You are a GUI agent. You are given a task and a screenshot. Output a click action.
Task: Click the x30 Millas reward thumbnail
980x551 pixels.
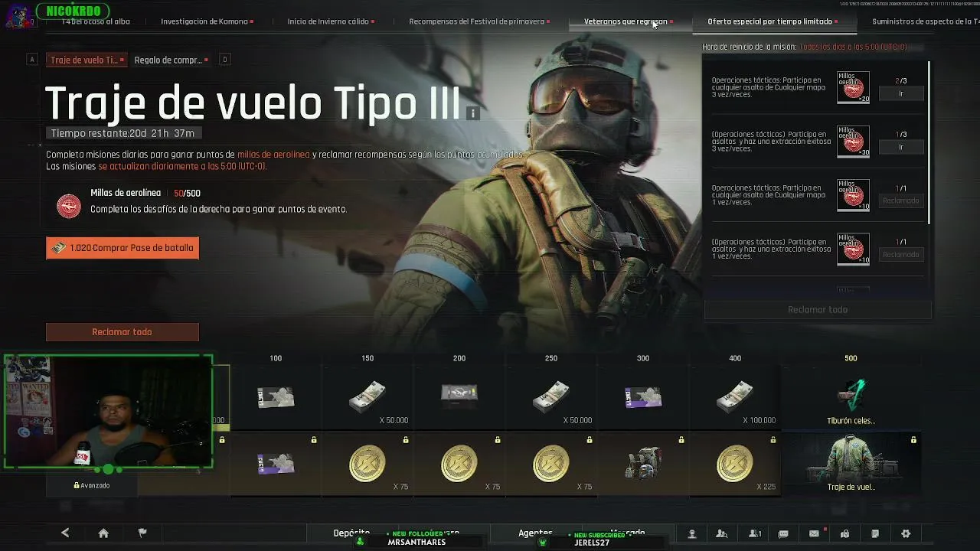coord(853,142)
